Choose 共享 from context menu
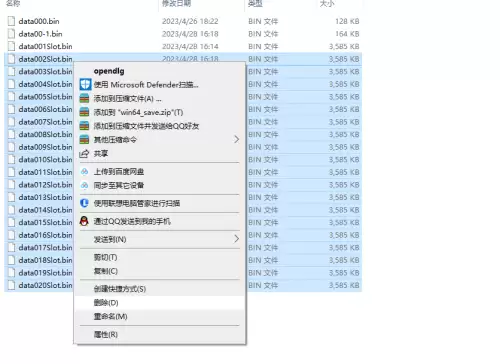This screenshot has height=364, width=500. [x=160, y=154]
